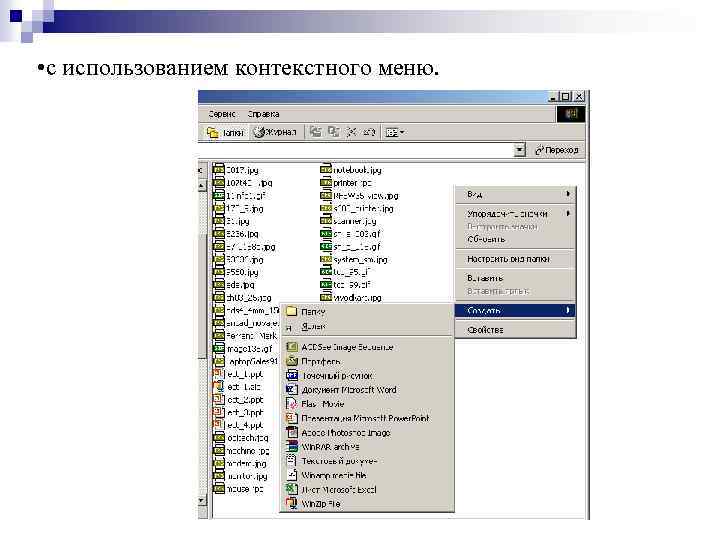Screen dimensions: 720x540
Task: Select Flash Movie in the submenu
Action: point(367,404)
